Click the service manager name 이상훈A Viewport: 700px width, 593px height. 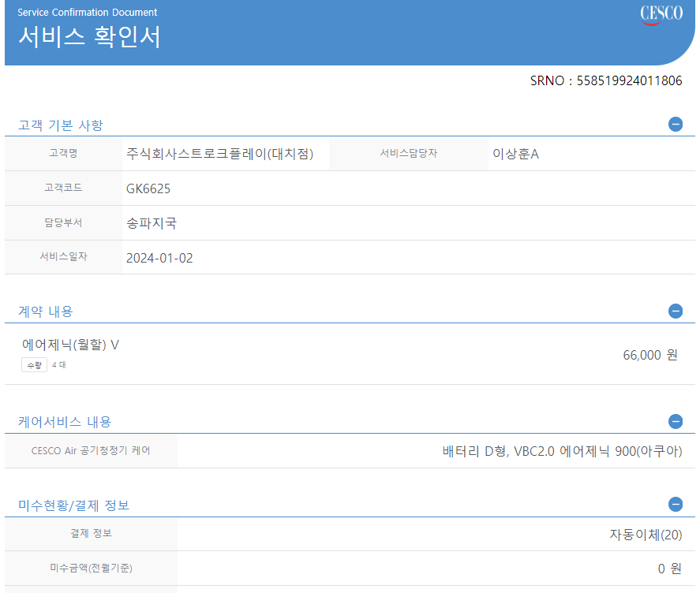click(x=515, y=154)
